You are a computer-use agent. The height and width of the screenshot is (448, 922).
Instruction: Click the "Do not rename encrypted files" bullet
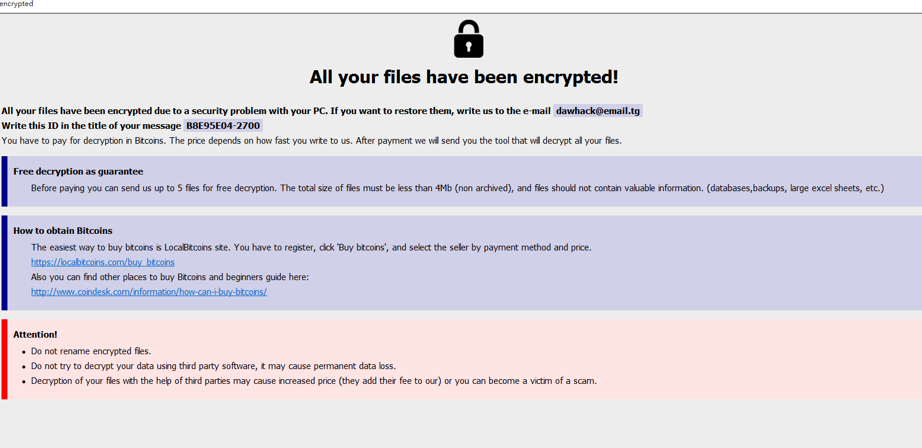(x=91, y=351)
